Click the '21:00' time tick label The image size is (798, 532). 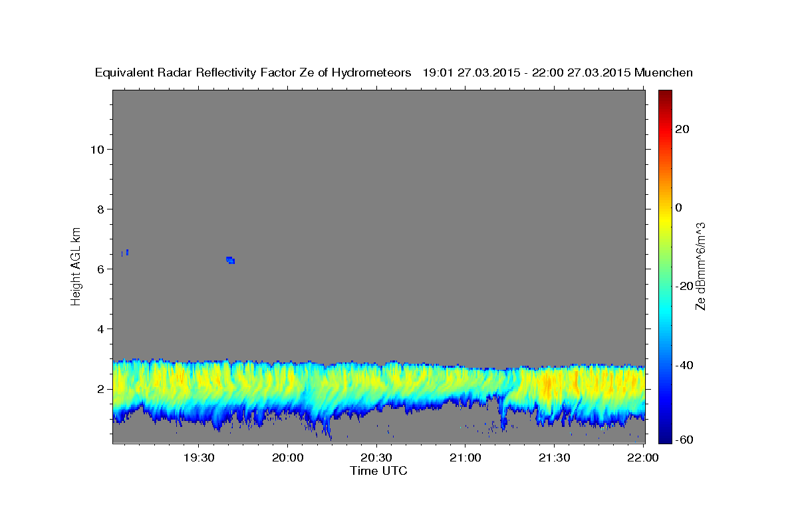(465, 458)
